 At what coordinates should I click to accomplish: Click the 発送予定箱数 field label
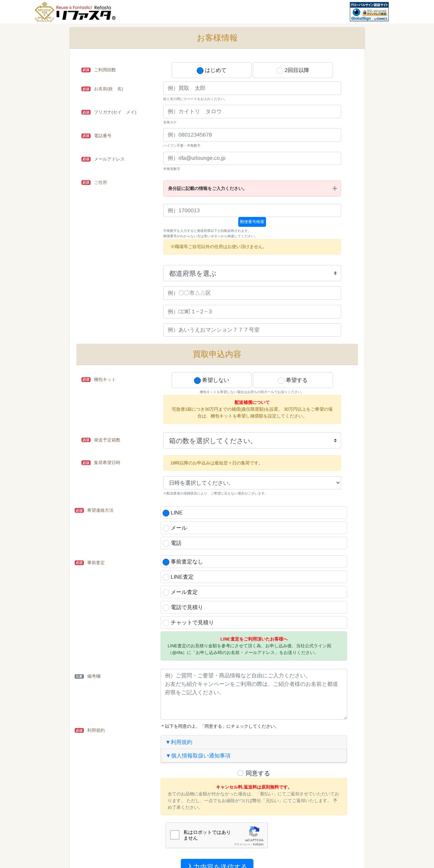click(x=107, y=440)
